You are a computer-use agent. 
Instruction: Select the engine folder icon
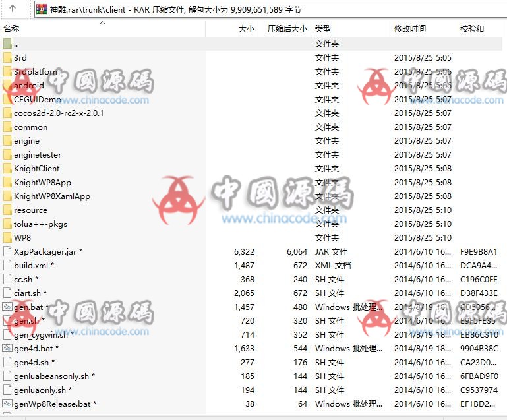(7, 140)
